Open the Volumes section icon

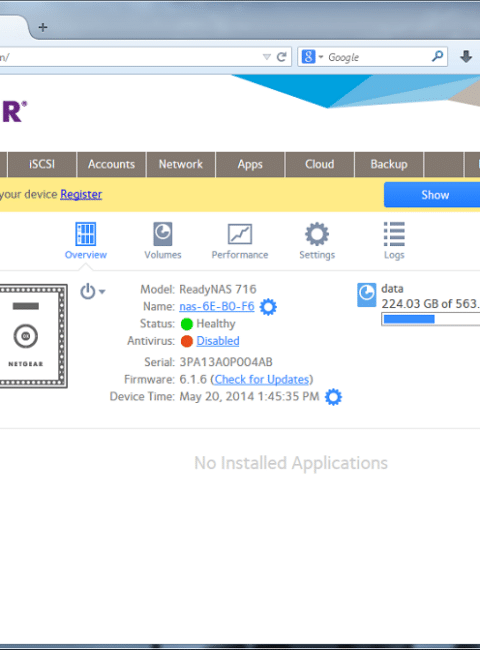162,234
